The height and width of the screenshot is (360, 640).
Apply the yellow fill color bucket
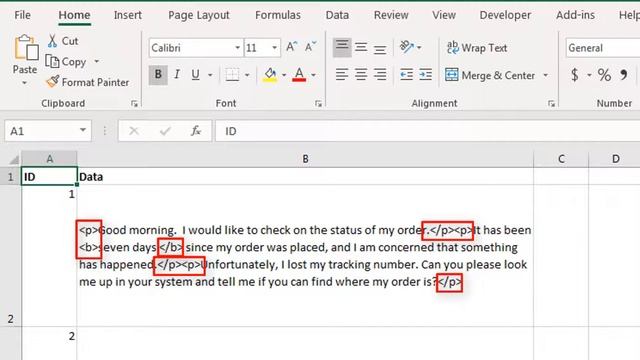(270, 75)
